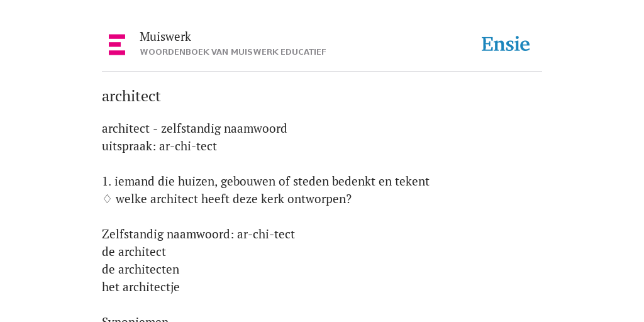
Task: Click the plural form 'de architecten'
Action: pyautogui.click(x=140, y=269)
